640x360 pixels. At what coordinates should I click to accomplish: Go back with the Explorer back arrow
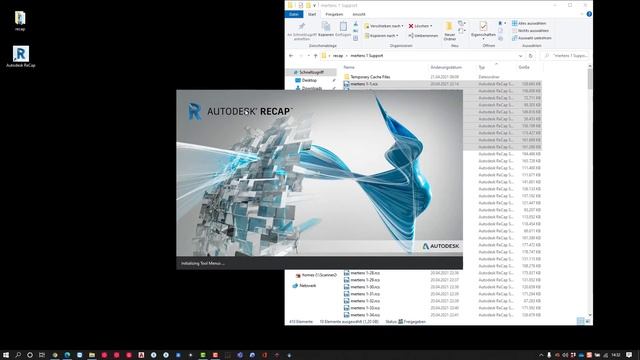pos(291,56)
